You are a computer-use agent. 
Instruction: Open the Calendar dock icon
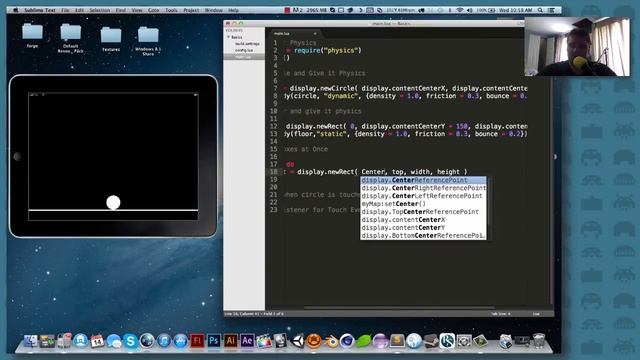tap(97, 341)
